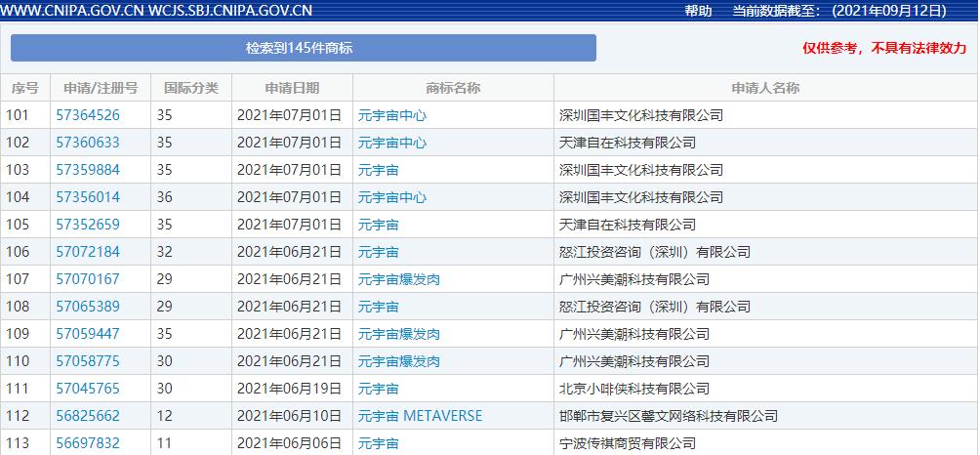Select date 2021年06月10日 in row 112
Screen dimensions: 980x455
[x=289, y=416]
